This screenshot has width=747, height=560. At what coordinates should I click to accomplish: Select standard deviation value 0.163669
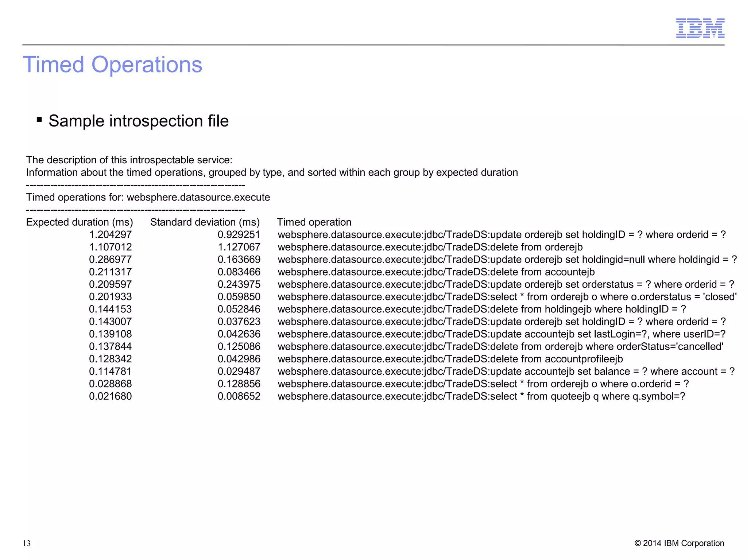pos(239,260)
